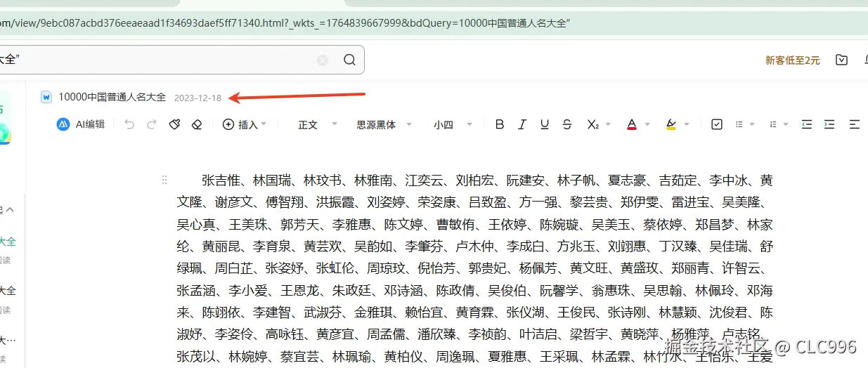Click the name 沈俊君 in document
Image resolution: width=868 pixels, height=368 pixels.
tap(728, 313)
